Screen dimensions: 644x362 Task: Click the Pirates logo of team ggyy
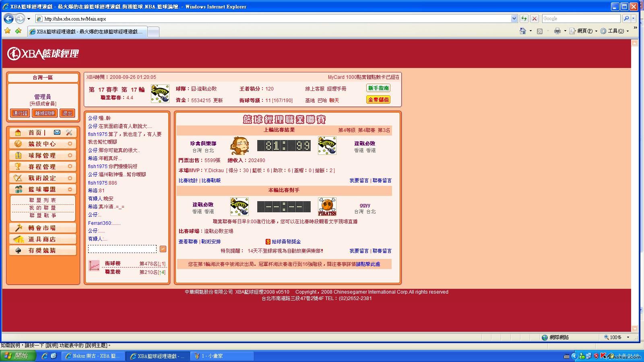327,207
